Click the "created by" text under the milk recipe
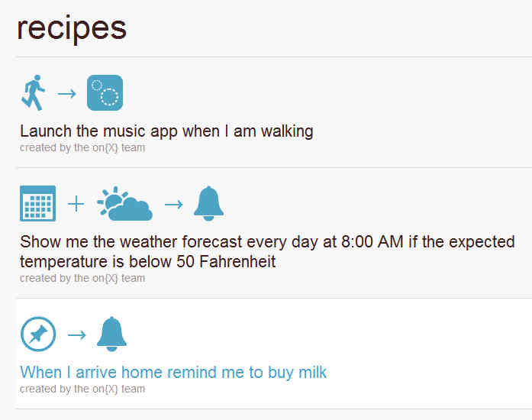This screenshot has width=532, height=420. click(x=82, y=389)
